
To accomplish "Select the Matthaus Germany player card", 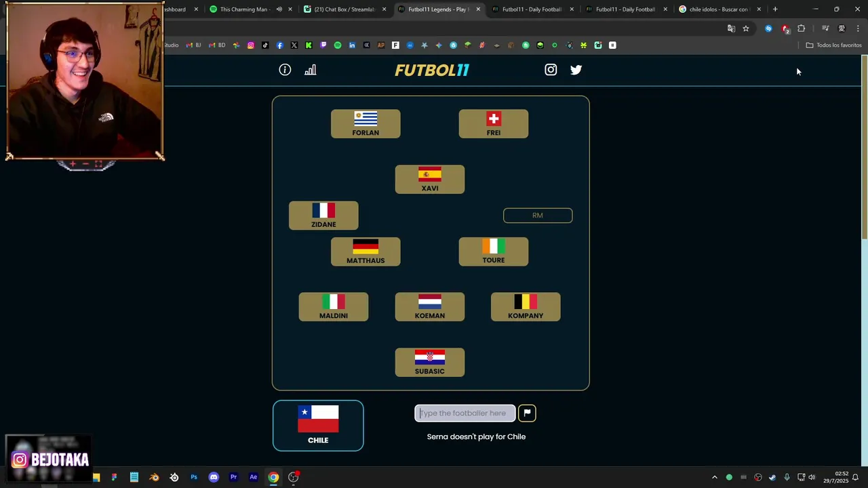I will [x=366, y=251].
